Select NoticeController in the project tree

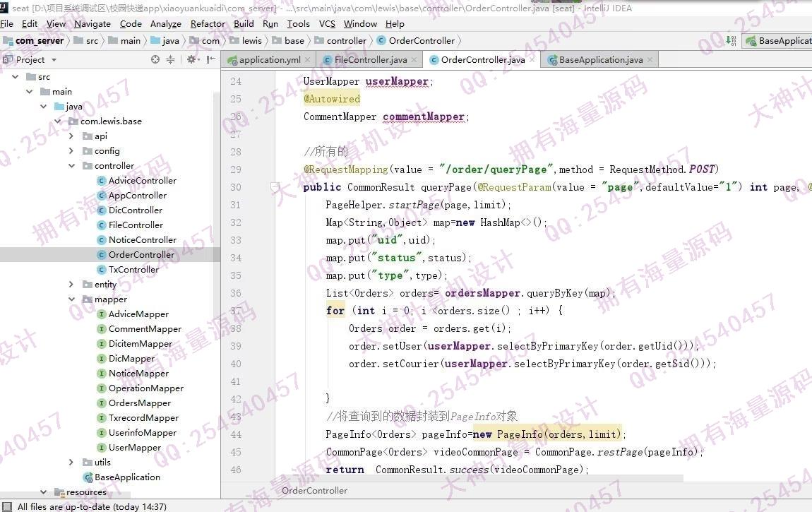click(143, 240)
